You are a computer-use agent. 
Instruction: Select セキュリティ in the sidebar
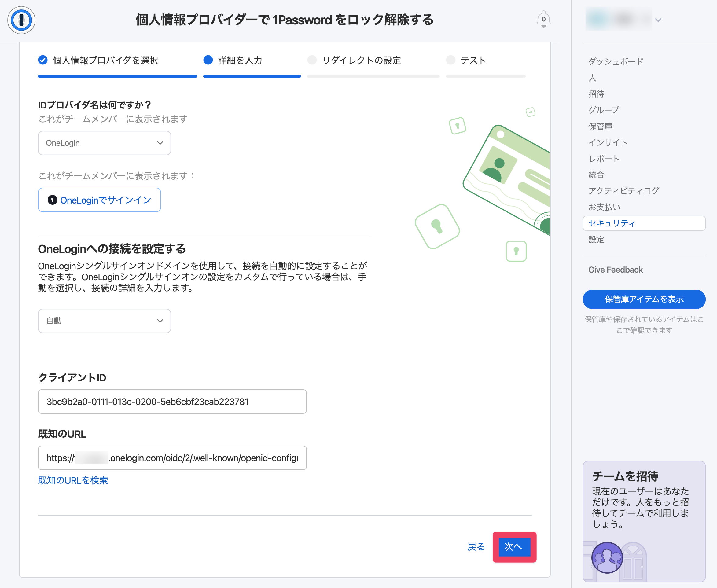tap(644, 223)
